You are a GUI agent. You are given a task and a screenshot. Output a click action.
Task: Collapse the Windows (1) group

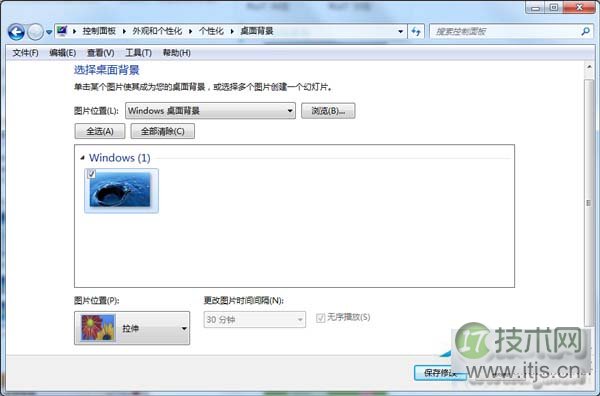(82, 158)
